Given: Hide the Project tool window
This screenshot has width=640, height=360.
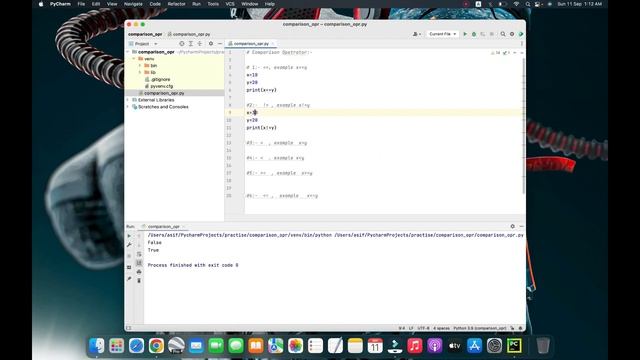Looking at the screenshot, I should (220, 44).
